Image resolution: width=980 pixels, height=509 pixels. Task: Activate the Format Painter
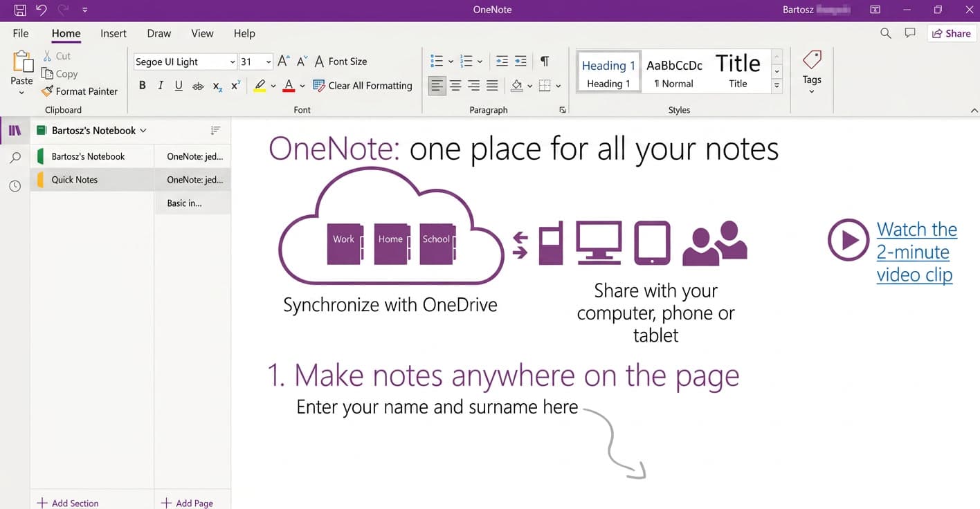tap(80, 91)
